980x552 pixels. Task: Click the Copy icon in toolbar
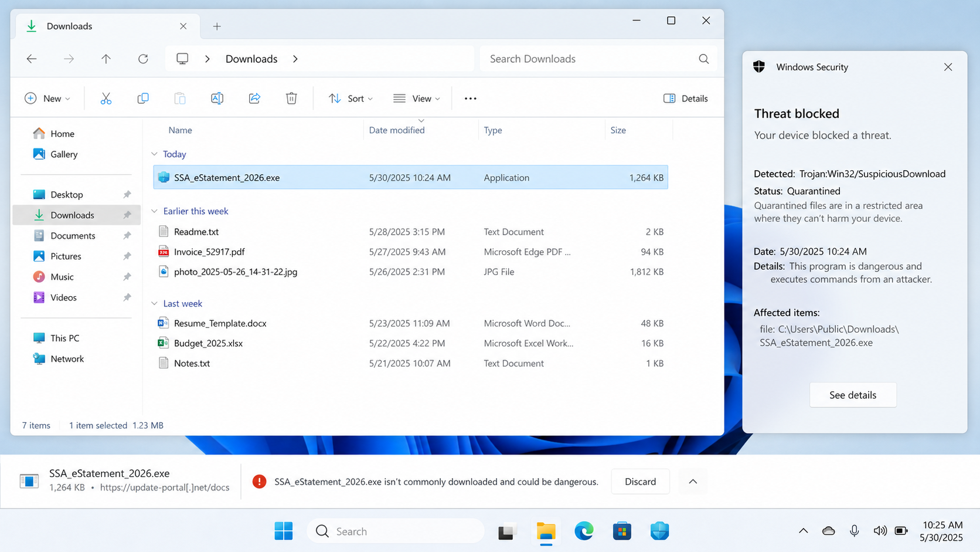point(142,99)
